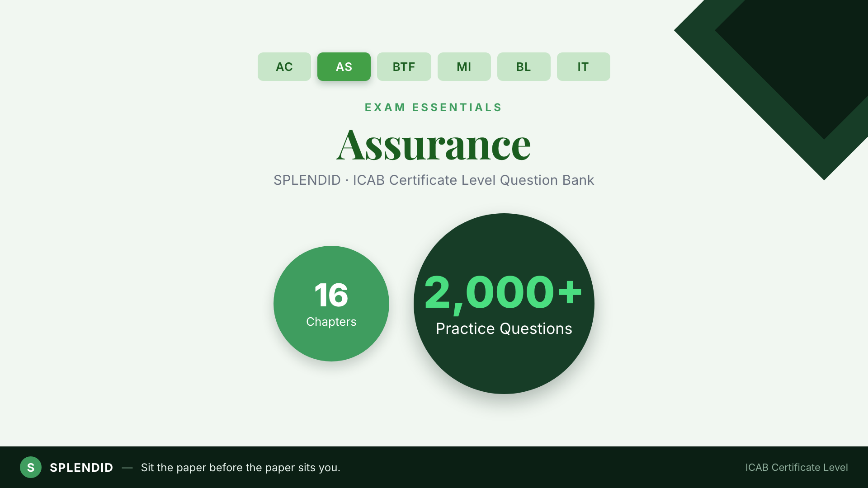Click the number 16 in the circle

click(331, 295)
